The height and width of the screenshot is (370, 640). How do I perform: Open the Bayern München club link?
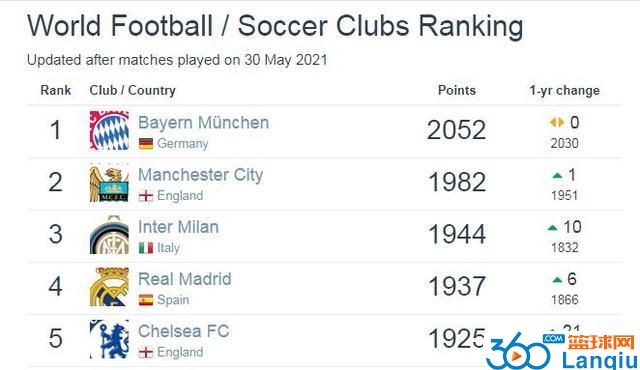204,123
